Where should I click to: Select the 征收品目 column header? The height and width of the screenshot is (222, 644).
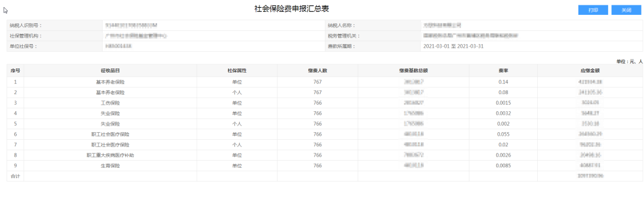pos(110,70)
